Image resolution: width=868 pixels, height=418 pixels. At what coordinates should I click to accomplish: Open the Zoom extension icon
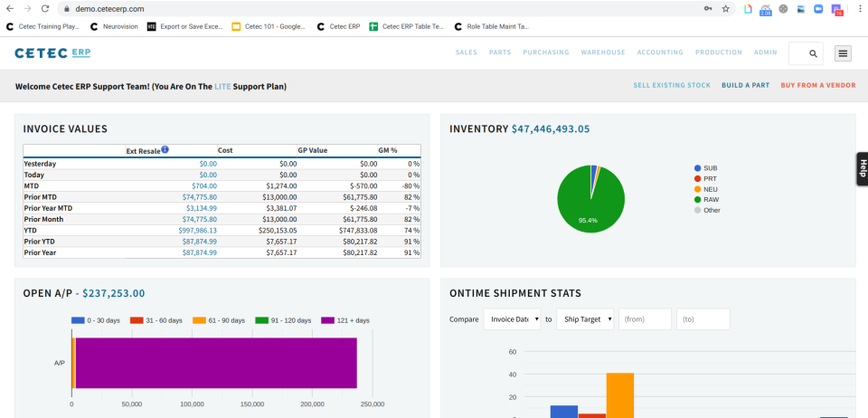point(818,9)
